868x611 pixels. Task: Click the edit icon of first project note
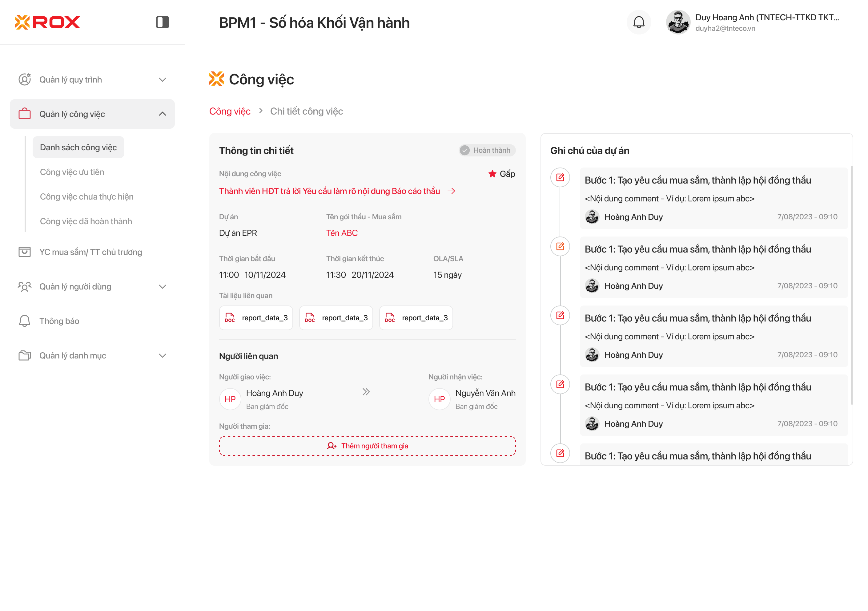(560, 177)
